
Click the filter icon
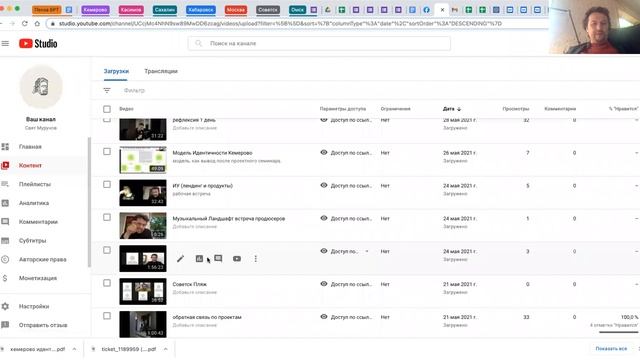107,90
